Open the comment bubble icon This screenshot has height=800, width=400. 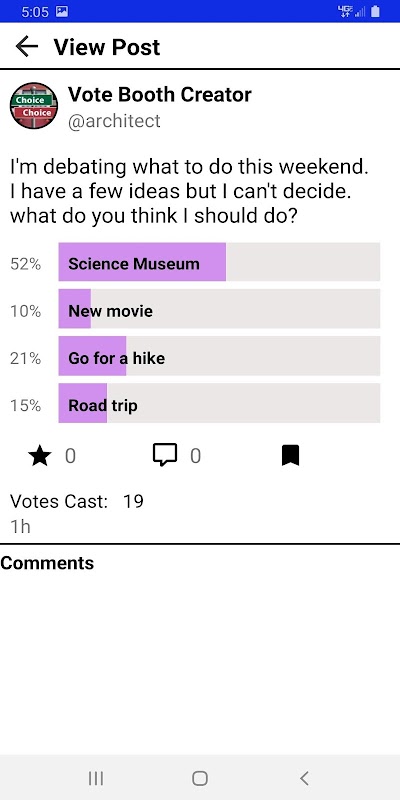[x=165, y=455]
